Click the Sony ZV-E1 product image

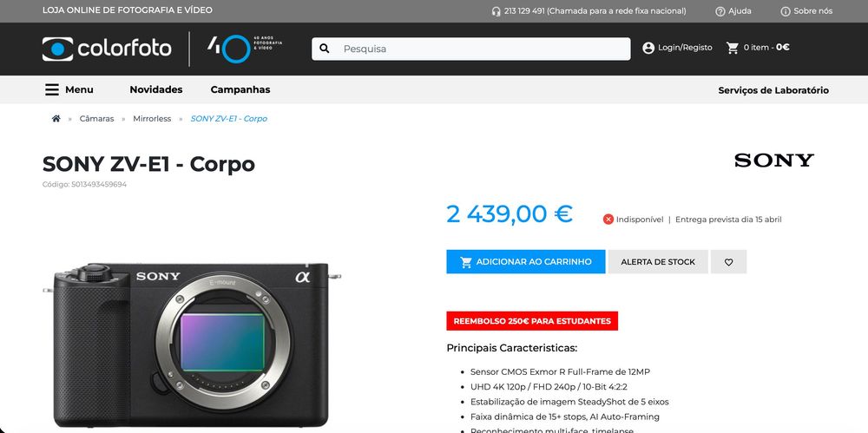coord(192,344)
